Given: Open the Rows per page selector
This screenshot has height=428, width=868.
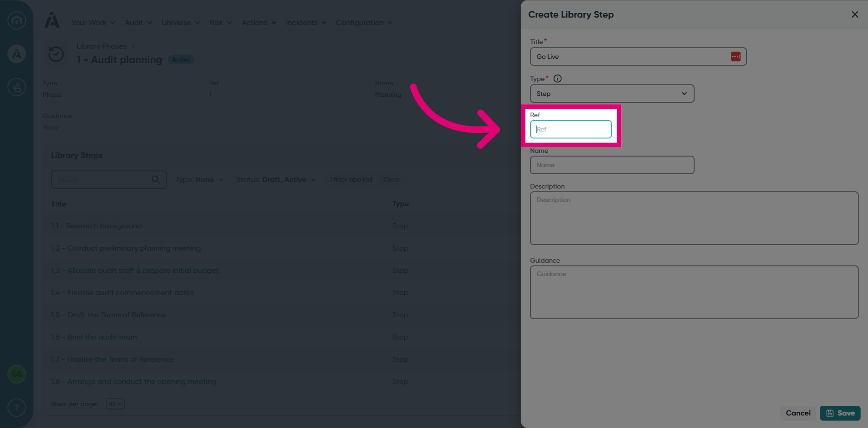Looking at the screenshot, I should [x=115, y=404].
